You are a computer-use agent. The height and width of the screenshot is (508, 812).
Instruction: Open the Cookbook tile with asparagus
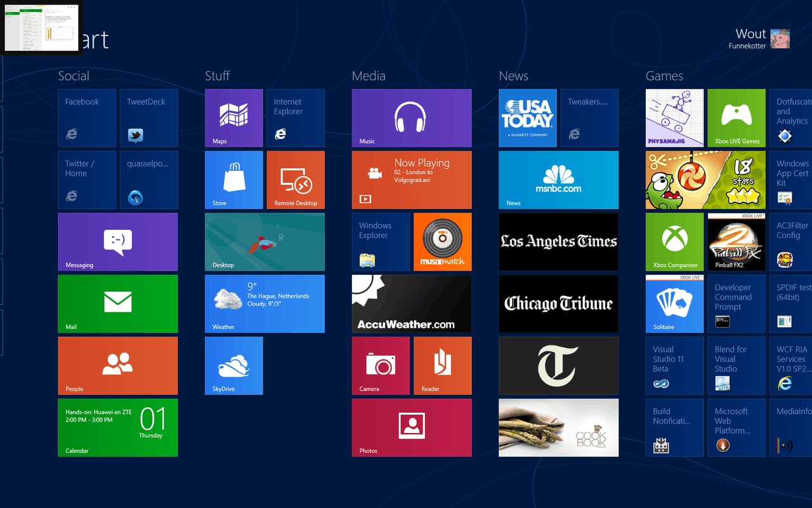click(559, 427)
